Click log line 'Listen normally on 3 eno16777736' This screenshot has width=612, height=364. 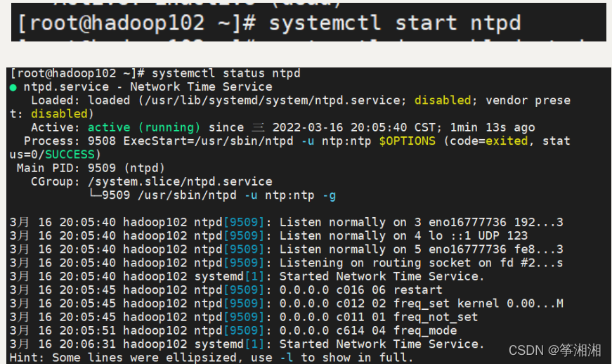(x=287, y=222)
